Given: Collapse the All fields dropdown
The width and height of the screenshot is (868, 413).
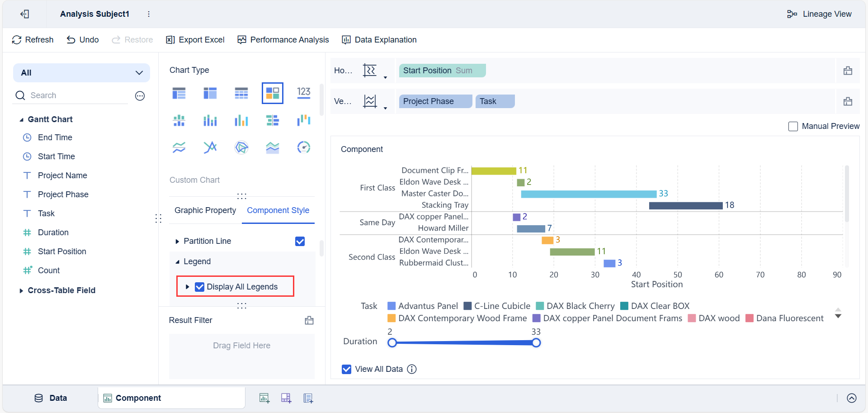Looking at the screenshot, I should point(139,72).
